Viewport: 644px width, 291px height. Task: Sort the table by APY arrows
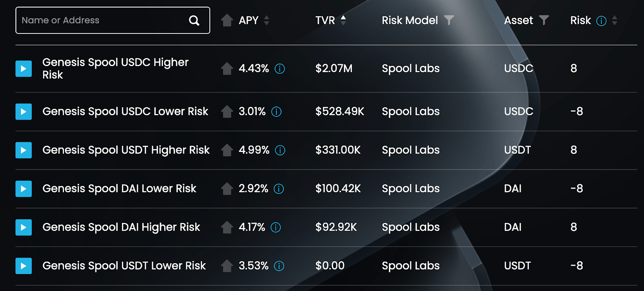pos(266,20)
